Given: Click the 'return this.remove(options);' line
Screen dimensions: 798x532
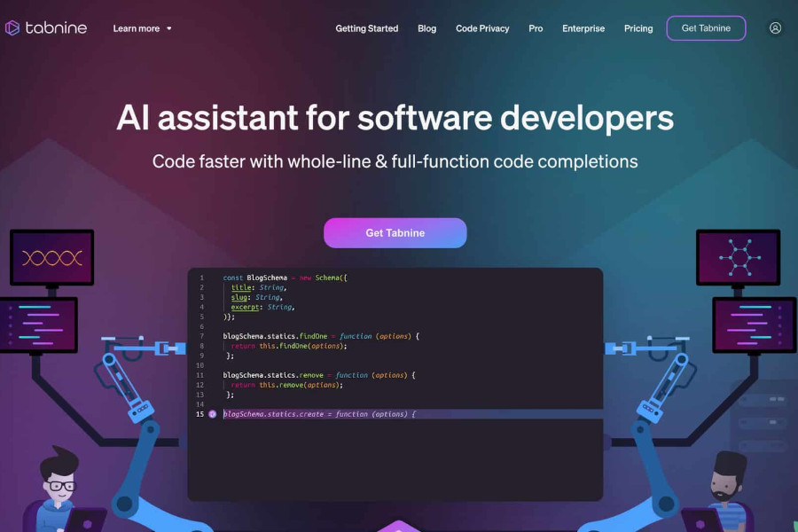Looking at the screenshot, I should (x=286, y=385).
